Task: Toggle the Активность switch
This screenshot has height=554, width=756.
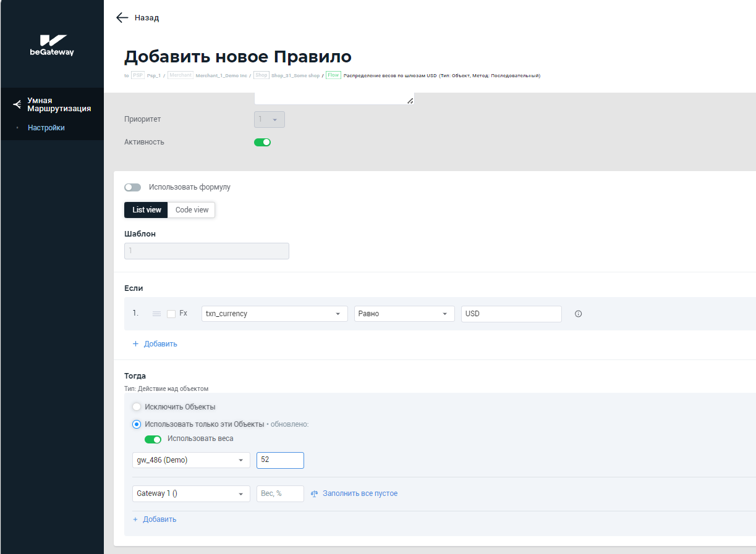Action: 263,142
